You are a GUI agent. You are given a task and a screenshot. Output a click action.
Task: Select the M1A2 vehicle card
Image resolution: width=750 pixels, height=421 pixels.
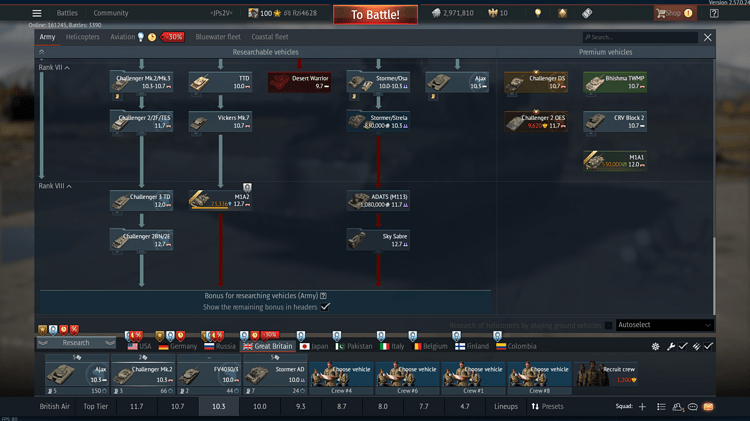221,200
